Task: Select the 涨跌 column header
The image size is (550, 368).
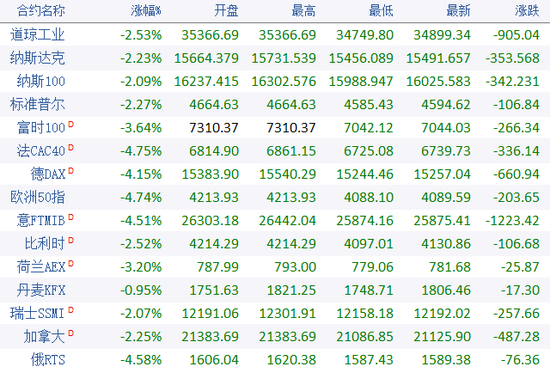Action: pos(527,11)
